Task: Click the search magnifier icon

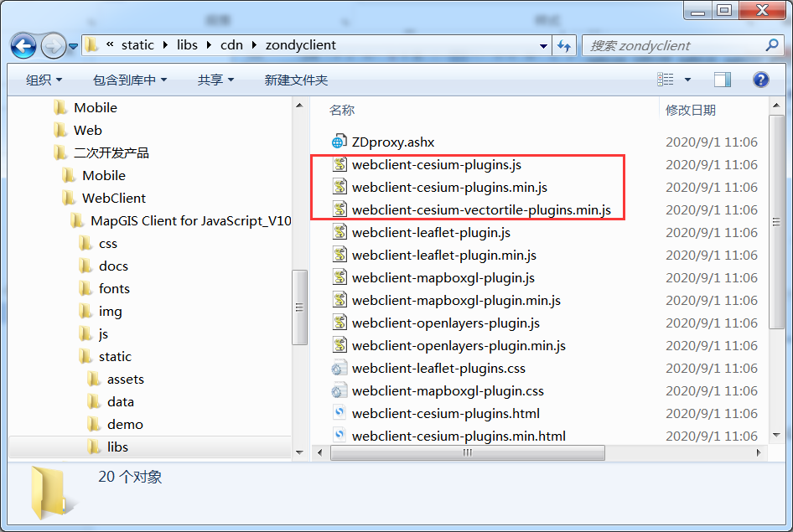Action: point(772,45)
